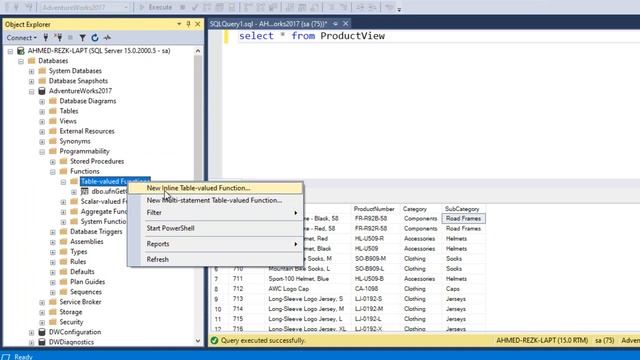640x360 pixels.
Task: Close the SQLQuery1.sql tab
Action: [x=345, y=24]
